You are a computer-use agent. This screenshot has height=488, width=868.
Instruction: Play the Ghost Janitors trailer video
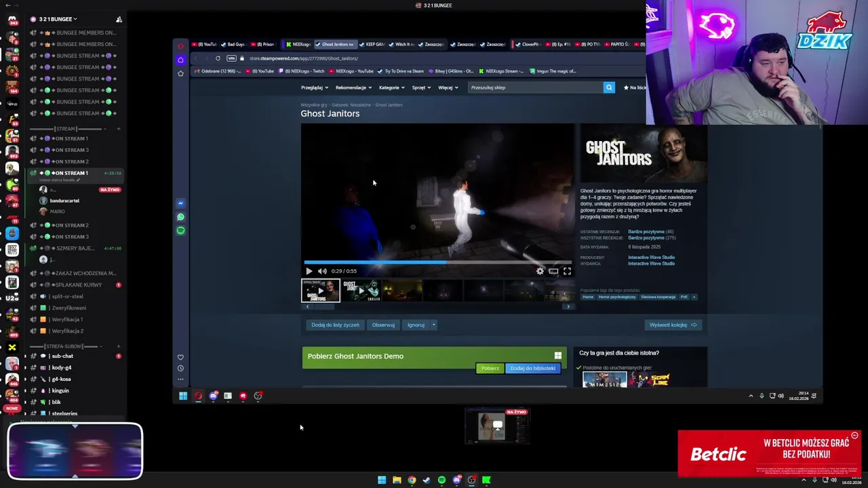(x=309, y=271)
